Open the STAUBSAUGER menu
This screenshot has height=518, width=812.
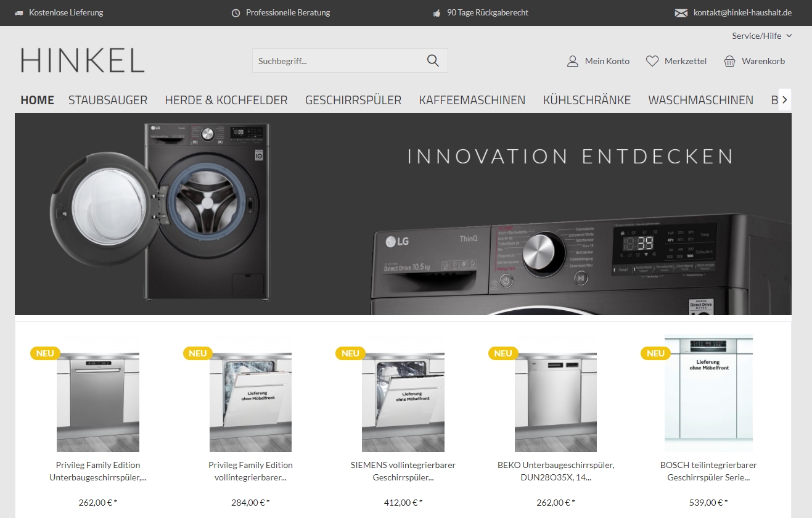tap(108, 100)
